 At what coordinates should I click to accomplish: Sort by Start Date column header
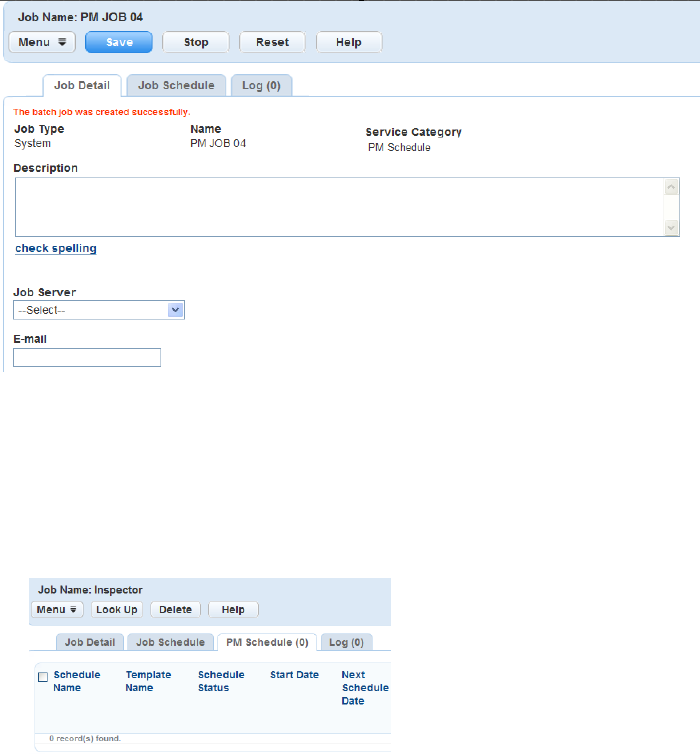click(294, 675)
